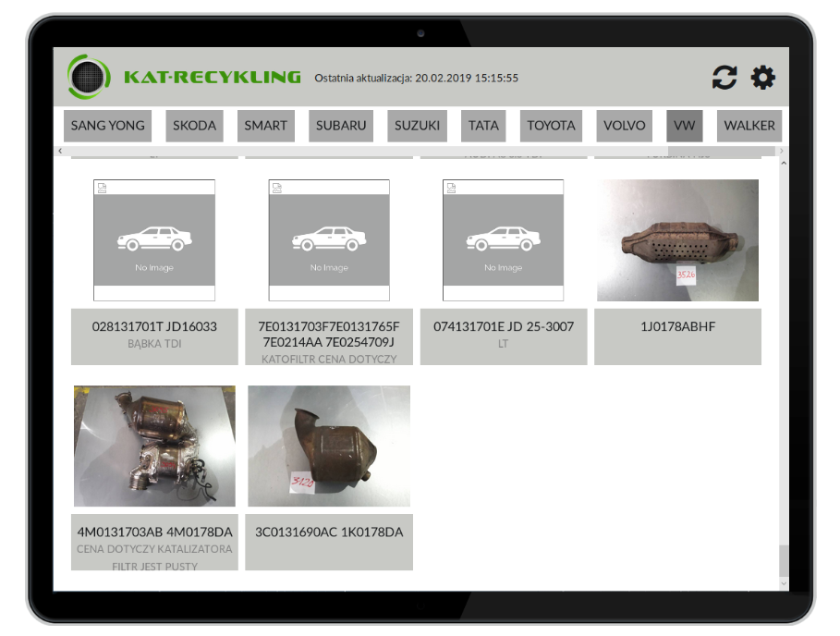Open settings via the gear icon

tap(763, 78)
